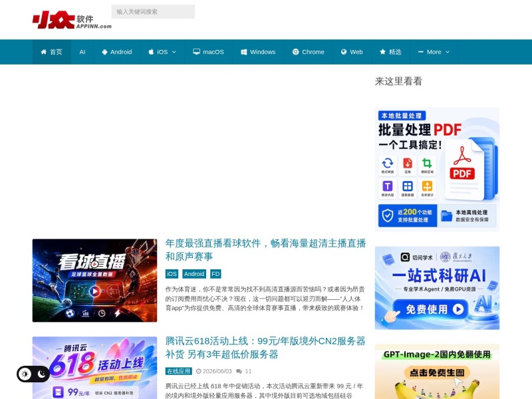Click the date text 2026/06/03
The height and width of the screenshot is (399, 532).
[x=217, y=371]
